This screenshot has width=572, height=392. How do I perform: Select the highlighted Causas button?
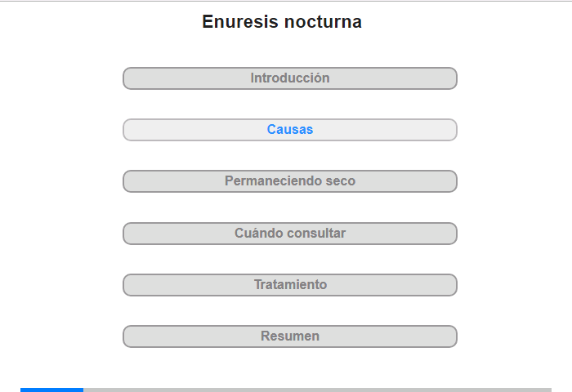[x=290, y=130]
